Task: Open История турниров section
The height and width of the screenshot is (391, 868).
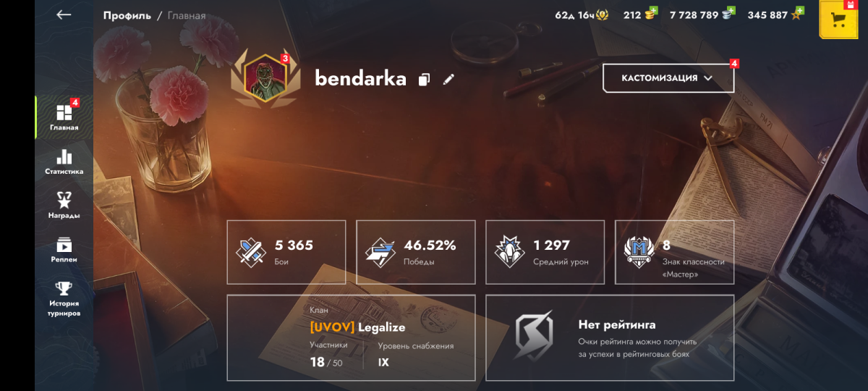Action: pos(64,299)
